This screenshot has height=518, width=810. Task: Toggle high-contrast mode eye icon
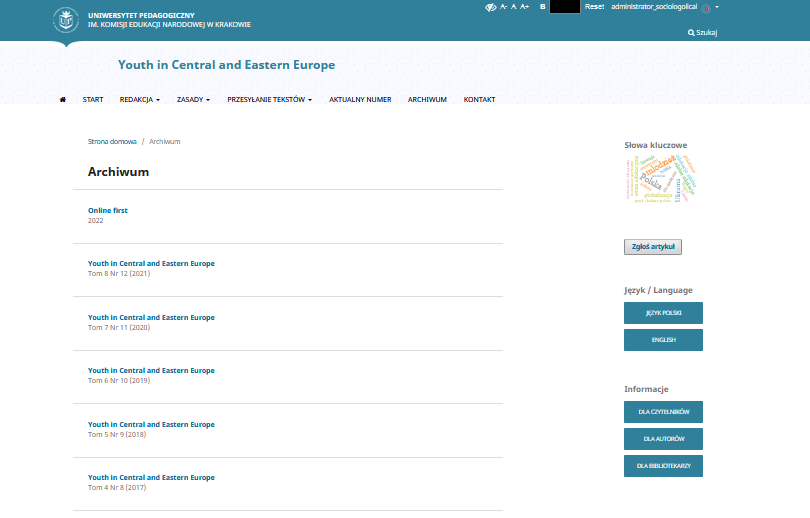click(x=490, y=7)
